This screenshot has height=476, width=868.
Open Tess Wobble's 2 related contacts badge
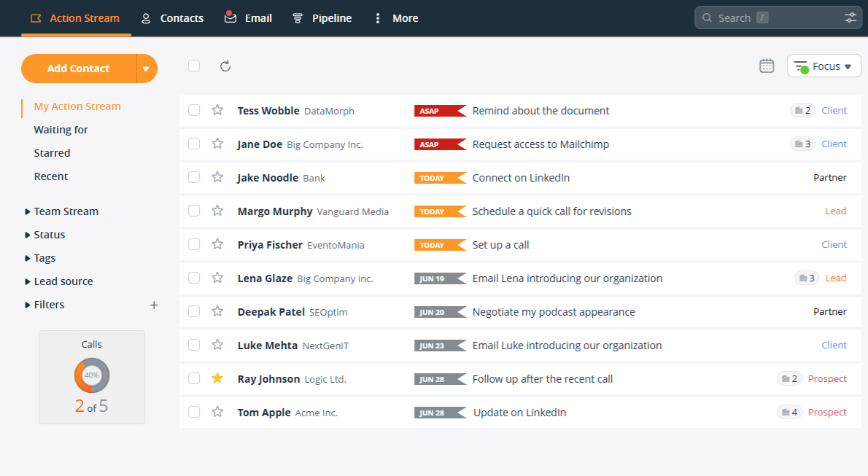pos(802,110)
